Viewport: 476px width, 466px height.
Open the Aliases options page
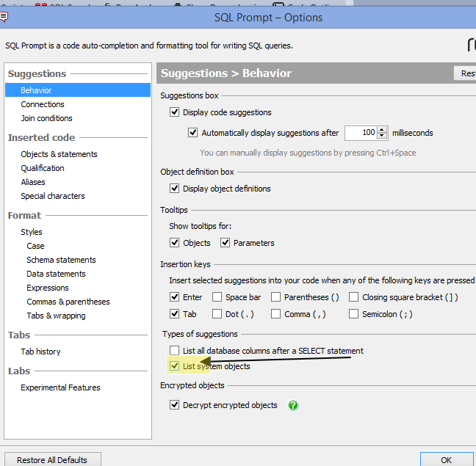pyautogui.click(x=33, y=182)
